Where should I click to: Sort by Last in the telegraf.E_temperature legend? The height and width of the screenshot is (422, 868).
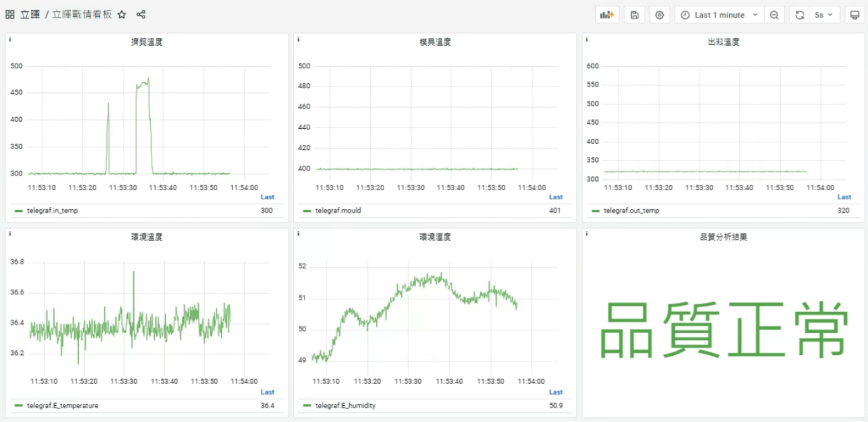point(267,392)
